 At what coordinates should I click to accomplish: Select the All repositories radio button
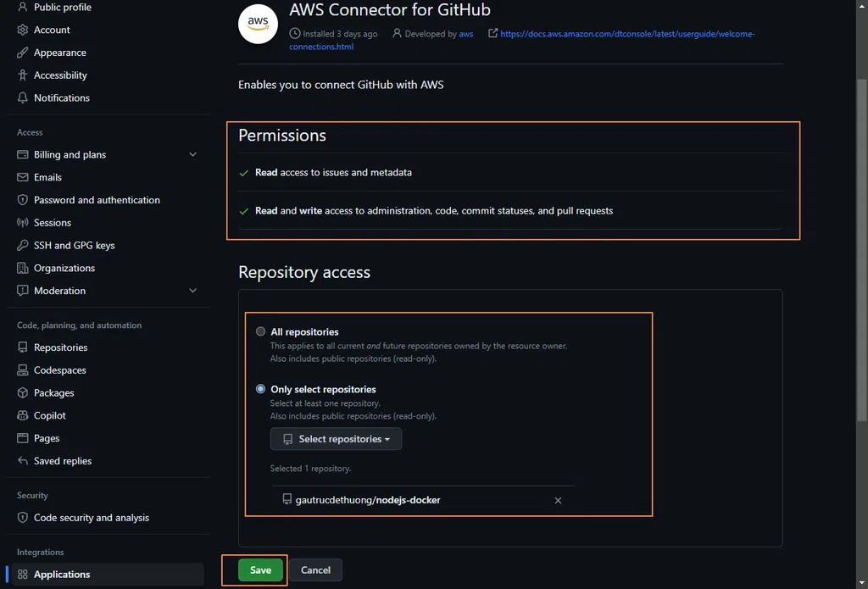click(x=260, y=332)
